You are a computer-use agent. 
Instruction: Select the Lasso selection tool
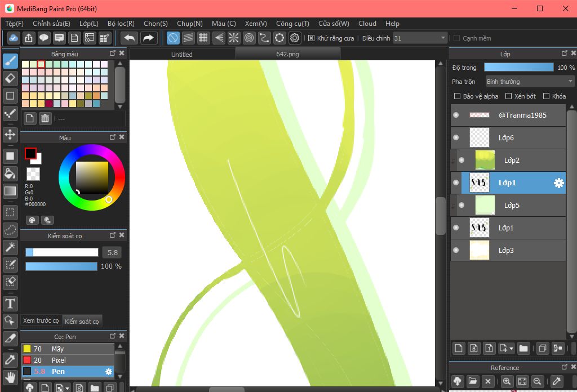(10, 230)
